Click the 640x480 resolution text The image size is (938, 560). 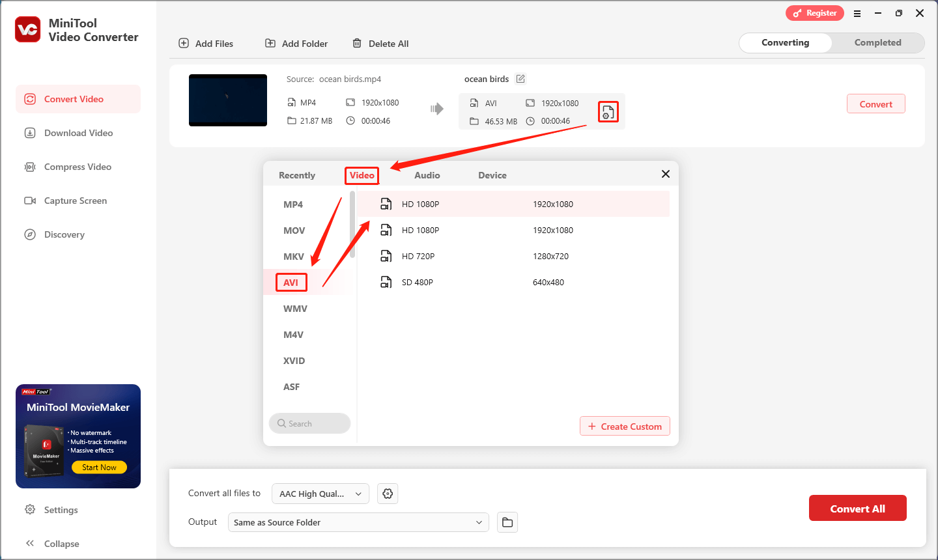[548, 283]
